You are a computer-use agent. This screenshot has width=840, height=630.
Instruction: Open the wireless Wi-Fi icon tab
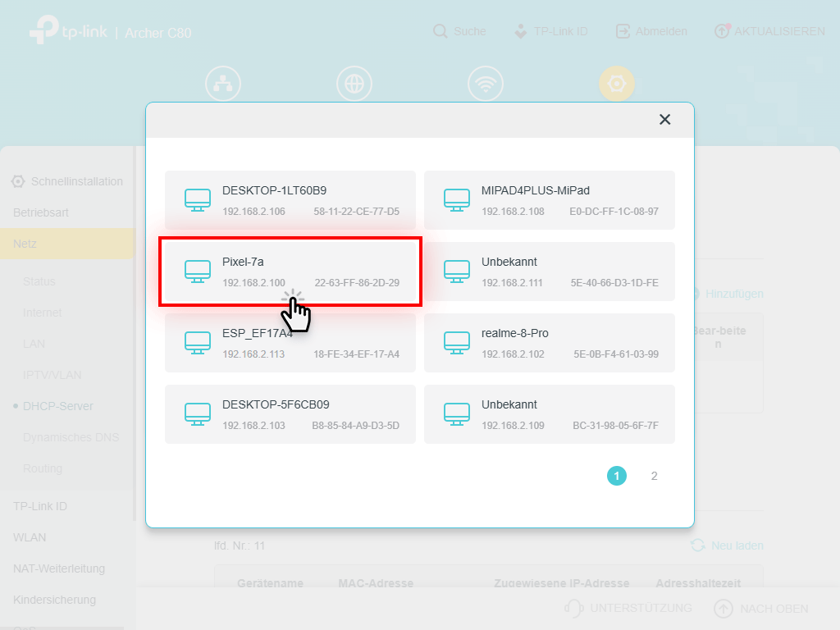pyautogui.click(x=485, y=84)
